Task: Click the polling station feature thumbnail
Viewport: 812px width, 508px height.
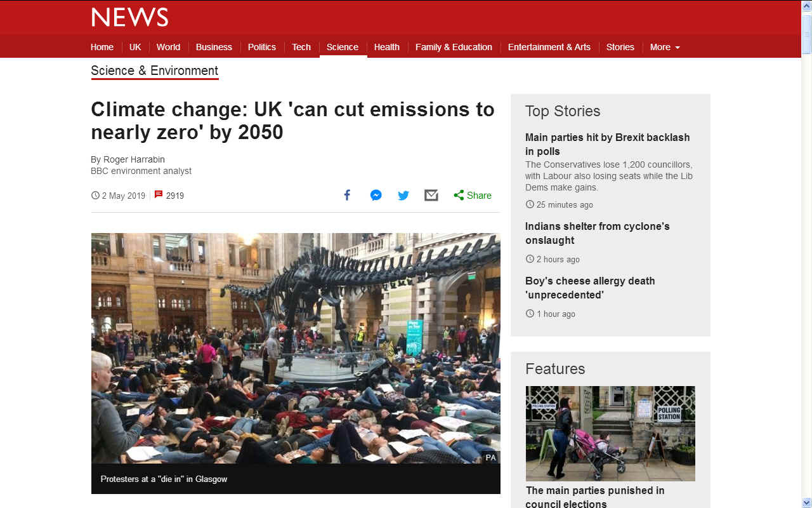Action: coord(610,434)
